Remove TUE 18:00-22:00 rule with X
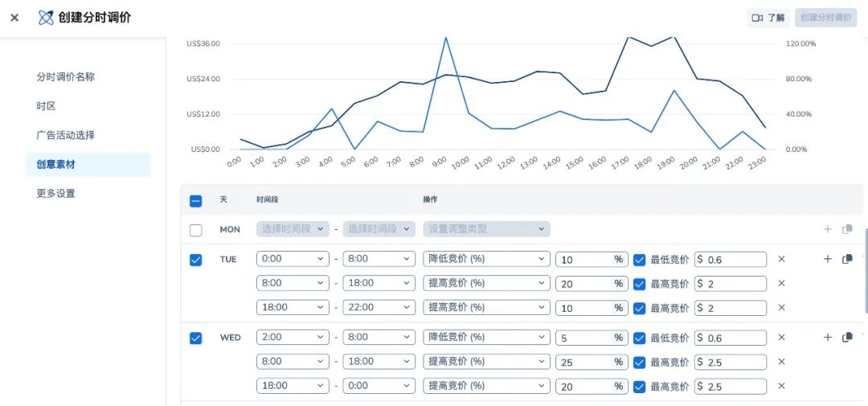868x406 pixels. [782, 307]
